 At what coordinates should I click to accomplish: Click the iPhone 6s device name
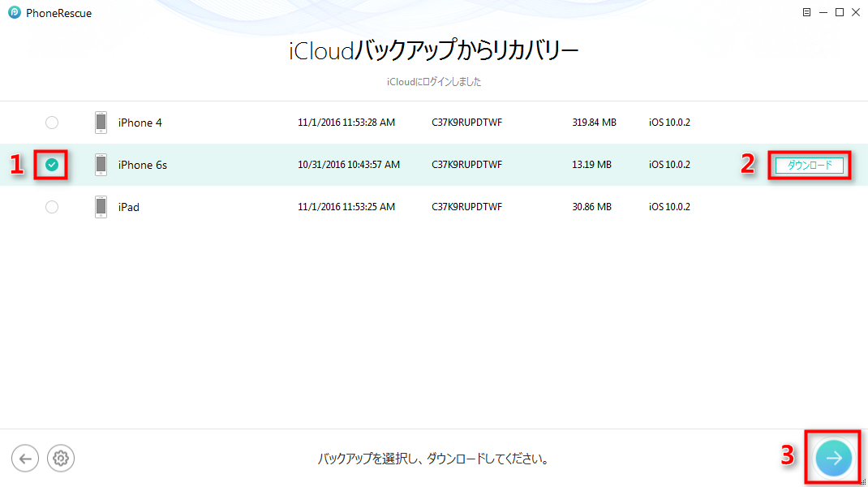142,165
